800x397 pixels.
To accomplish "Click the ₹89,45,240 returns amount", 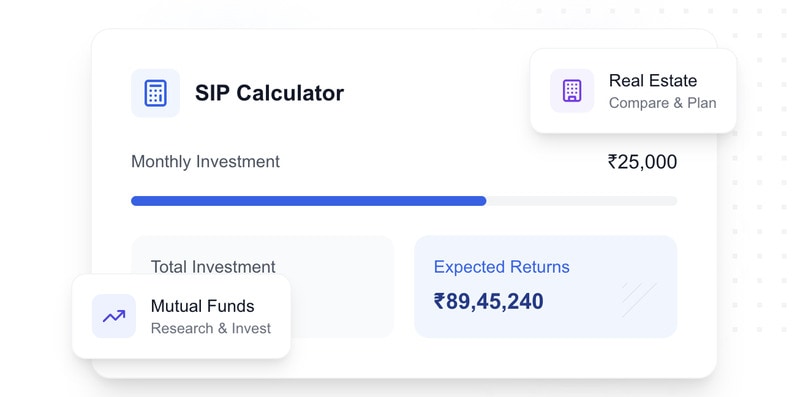I will tap(488, 301).
